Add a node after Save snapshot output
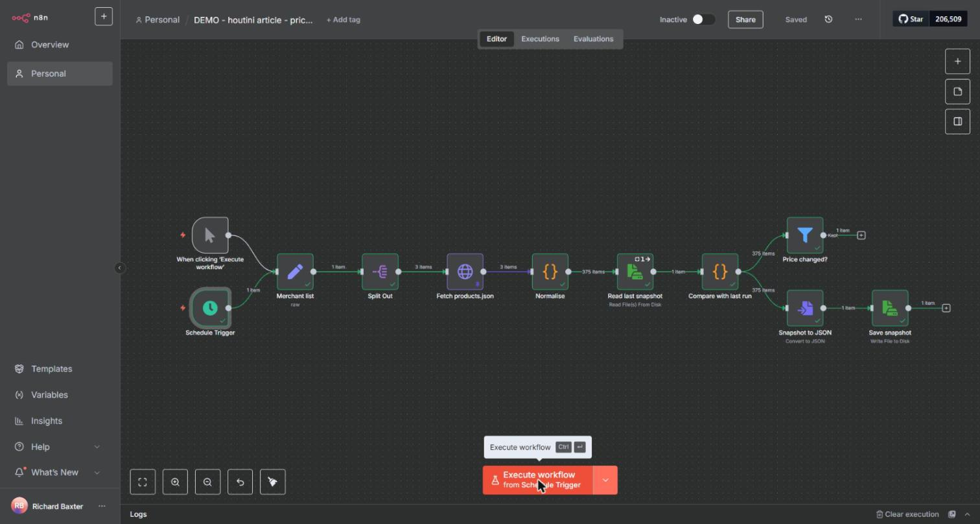Screen dimensions: 980x524 click(x=946, y=308)
